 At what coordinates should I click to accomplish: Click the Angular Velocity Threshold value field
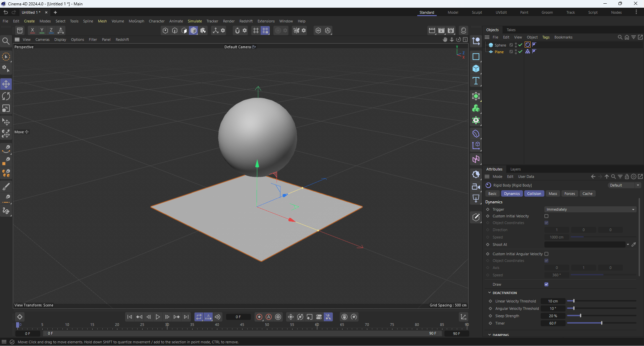pos(553,308)
